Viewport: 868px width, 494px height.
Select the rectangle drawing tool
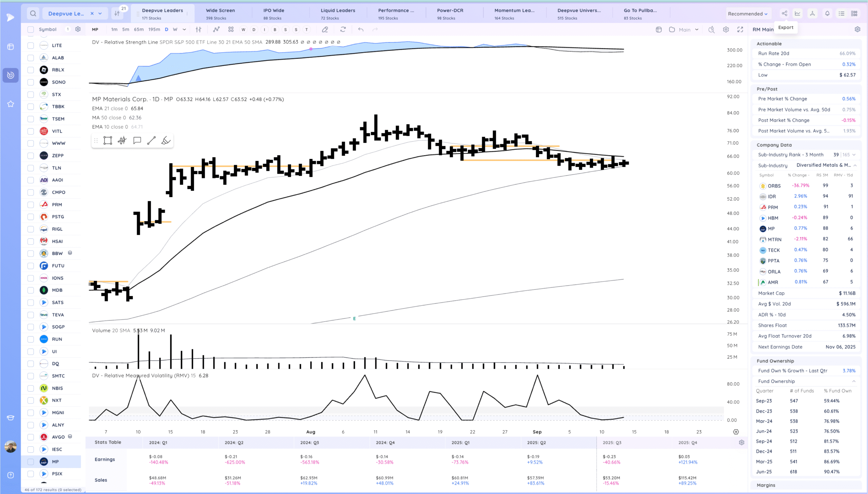pyautogui.click(x=107, y=141)
